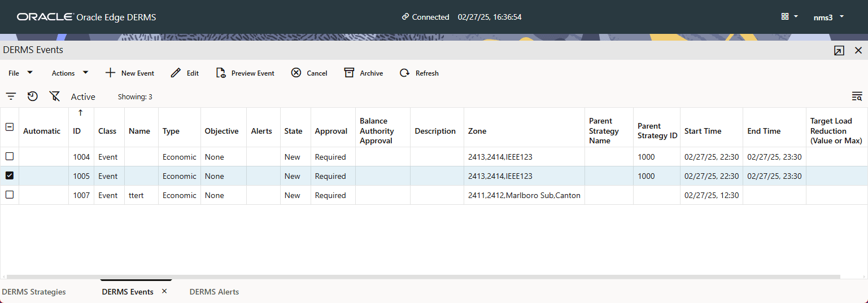
Task: Click the Edit pencil icon
Action: [x=176, y=73]
